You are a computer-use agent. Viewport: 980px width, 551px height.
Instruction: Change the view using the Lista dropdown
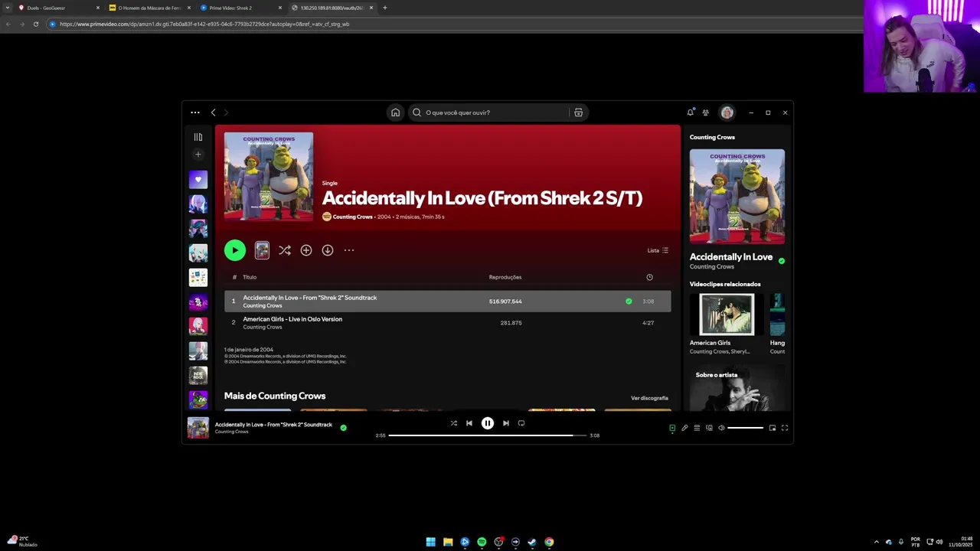tap(658, 250)
